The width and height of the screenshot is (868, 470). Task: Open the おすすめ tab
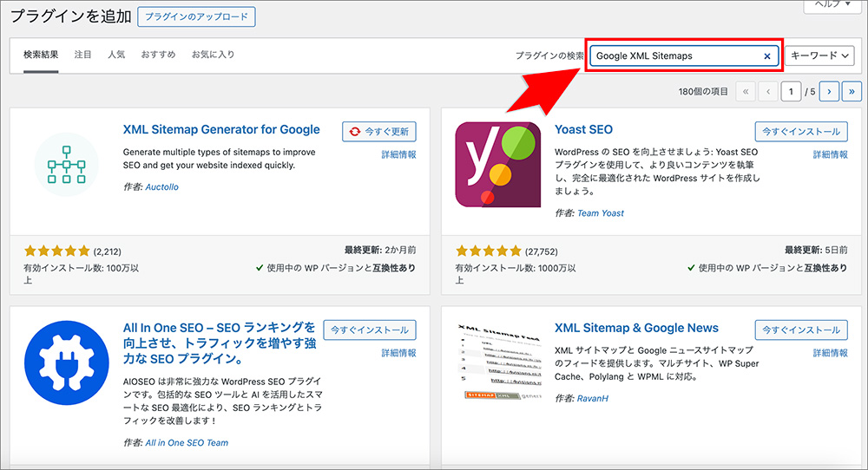[158, 54]
